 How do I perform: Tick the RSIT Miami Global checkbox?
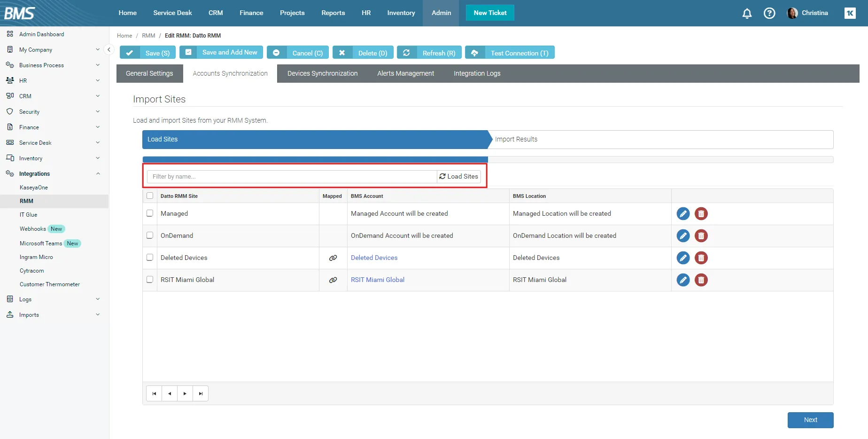click(150, 280)
